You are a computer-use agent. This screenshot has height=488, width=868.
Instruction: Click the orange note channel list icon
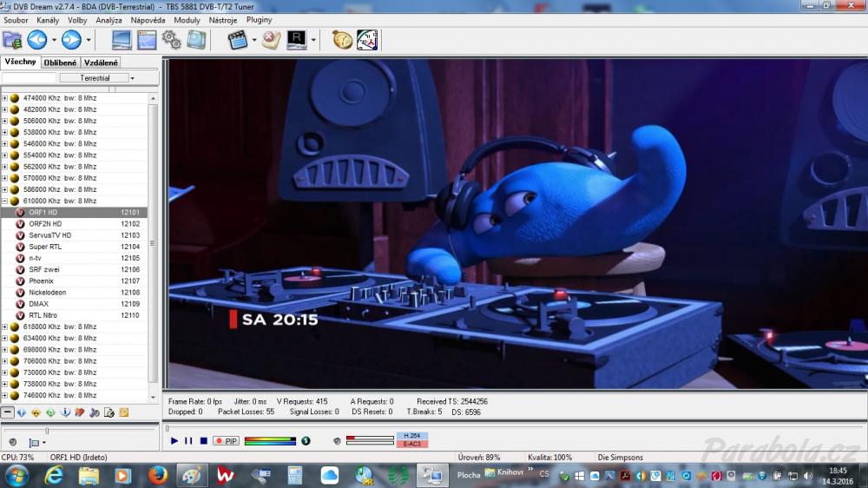[x=124, y=412]
